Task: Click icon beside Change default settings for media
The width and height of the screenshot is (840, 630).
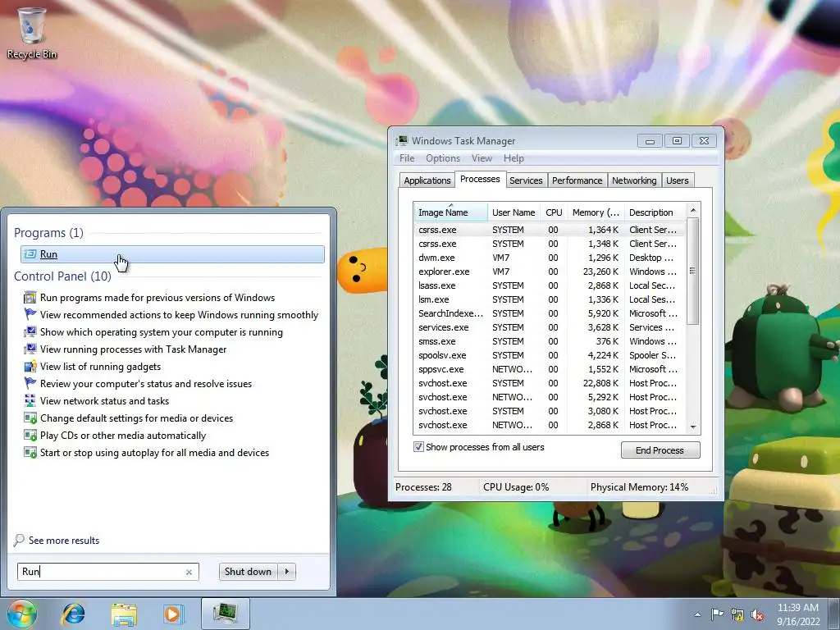Action: 30,418
